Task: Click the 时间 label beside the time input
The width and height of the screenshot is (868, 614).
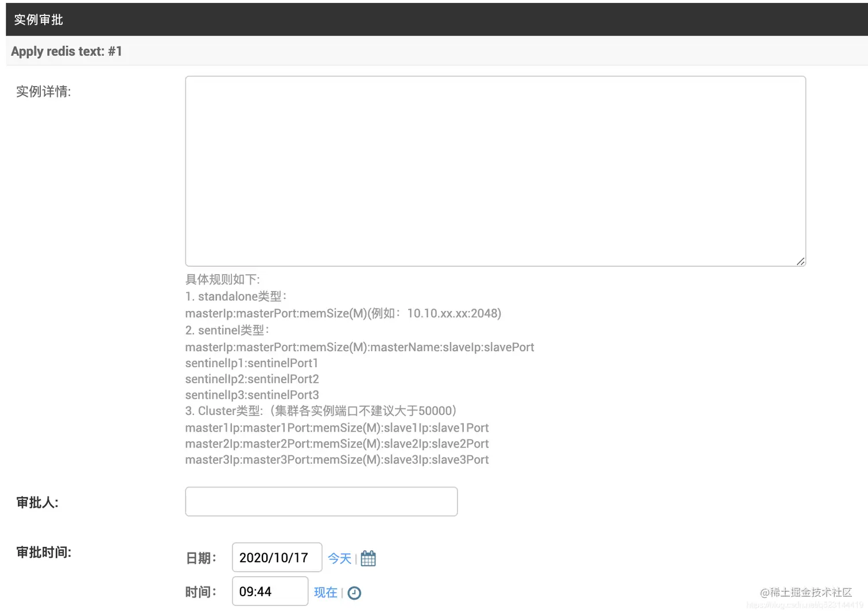Action: (200, 591)
